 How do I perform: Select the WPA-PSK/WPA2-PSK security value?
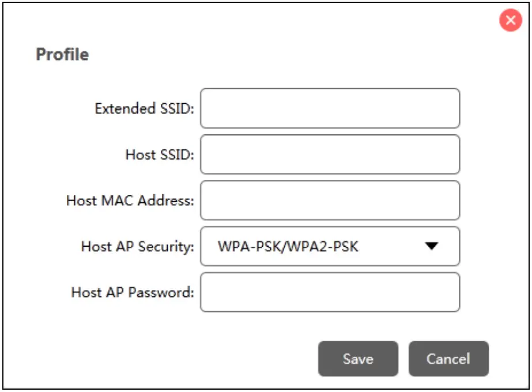click(x=288, y=247)
